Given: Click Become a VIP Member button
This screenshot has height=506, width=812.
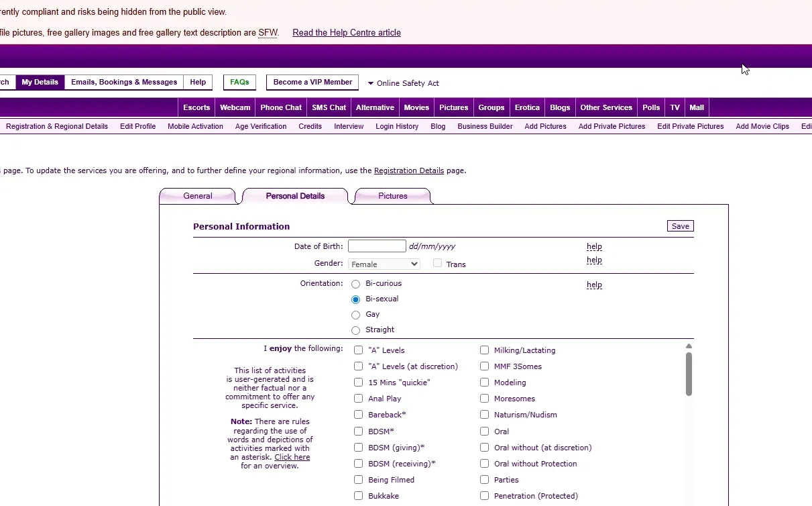Looking at the screenshot, I should point(312,83).
